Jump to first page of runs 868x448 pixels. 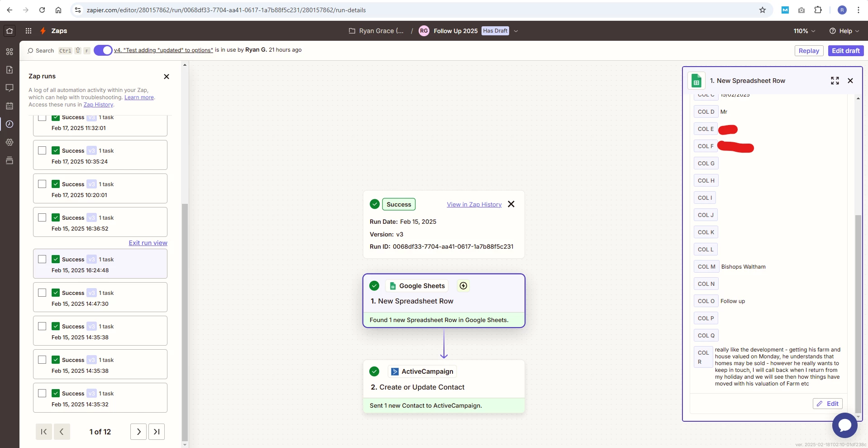tap(44, 432)
